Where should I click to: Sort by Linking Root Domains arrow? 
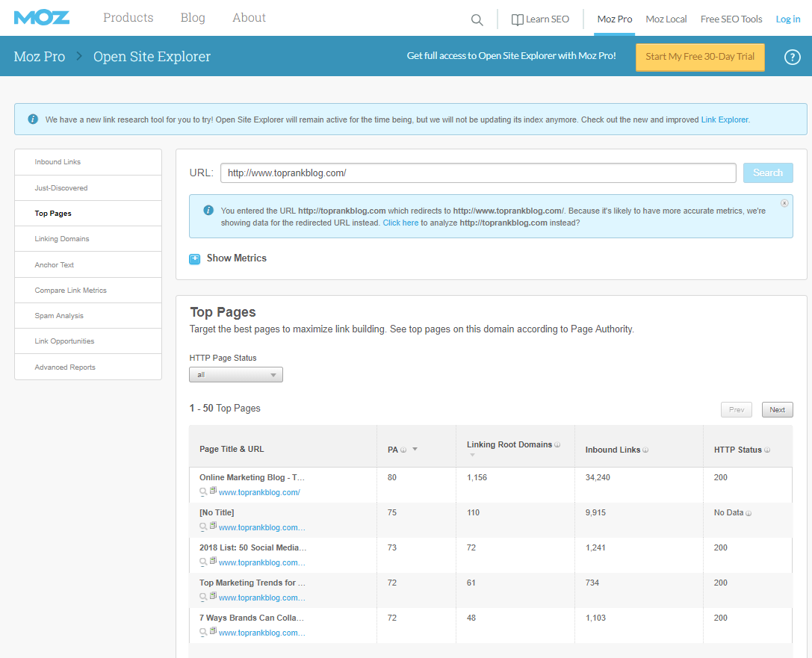click(472, 455)
